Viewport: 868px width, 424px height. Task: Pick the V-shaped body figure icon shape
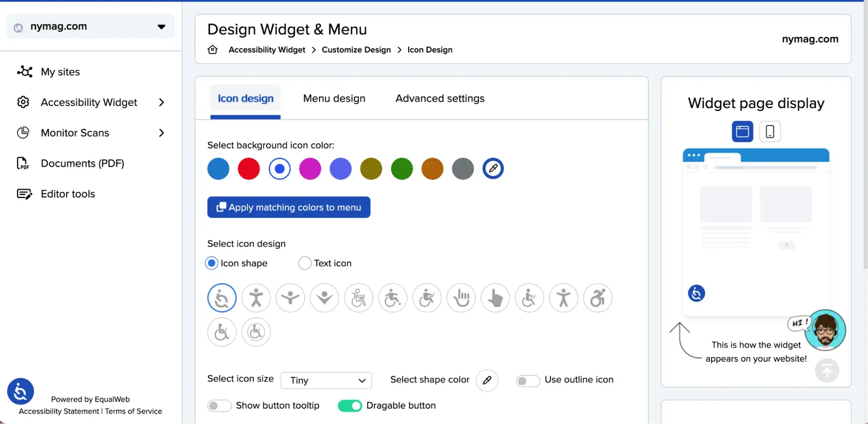[x=324, y=298]
